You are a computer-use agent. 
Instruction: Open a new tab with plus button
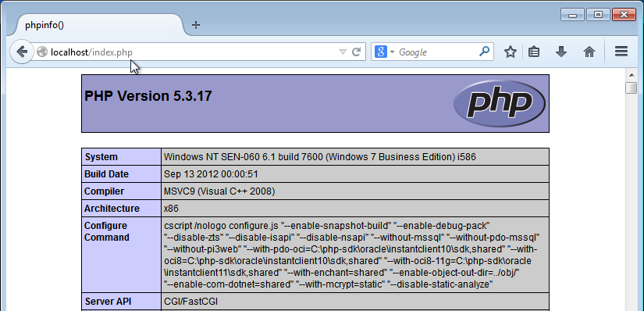tap(196, 25)
